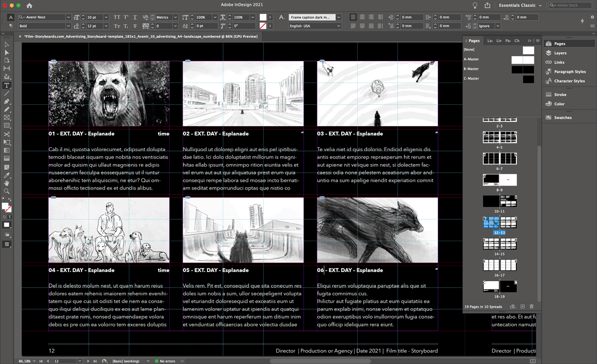
Task: Open the English: USA language dropdown
Action: point(338,26)
